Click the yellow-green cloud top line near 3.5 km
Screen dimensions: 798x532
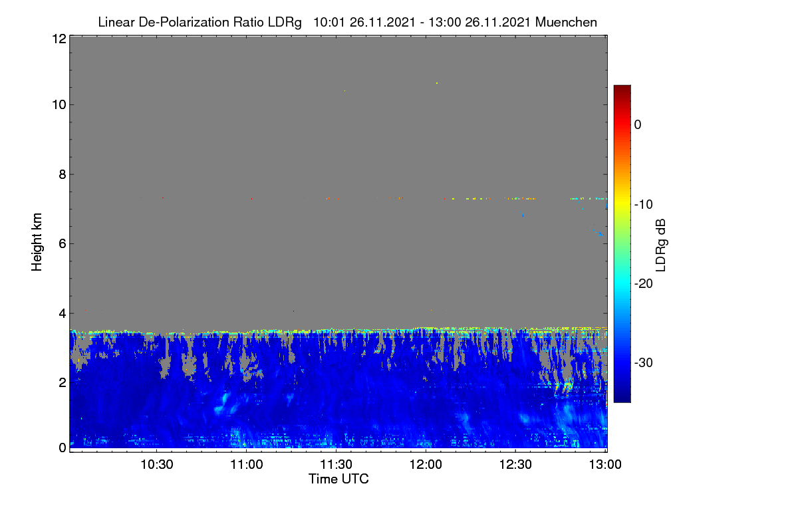tap(338, 330)
